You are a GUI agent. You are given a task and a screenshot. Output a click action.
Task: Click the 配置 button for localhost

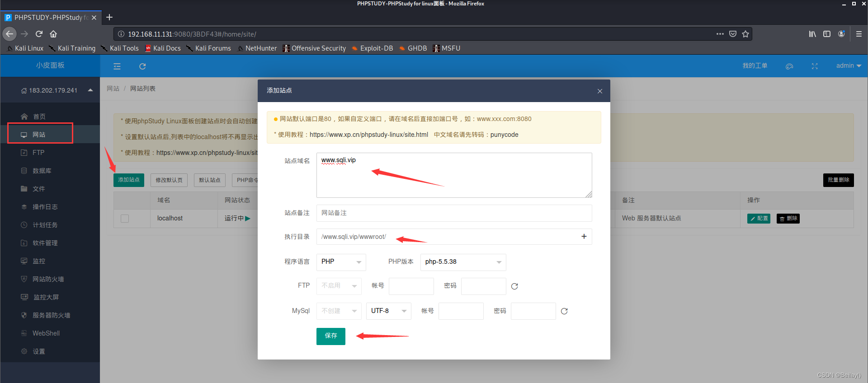(759, 219)
